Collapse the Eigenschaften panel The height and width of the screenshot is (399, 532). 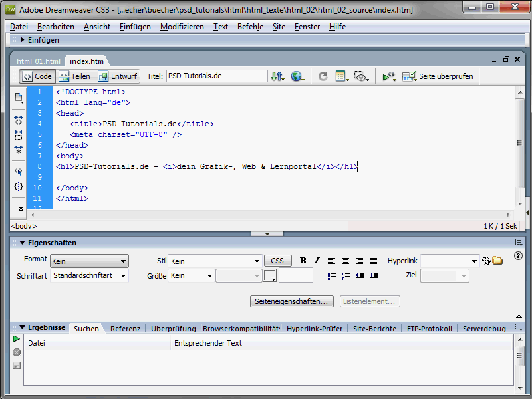click(x=23, y=243)
